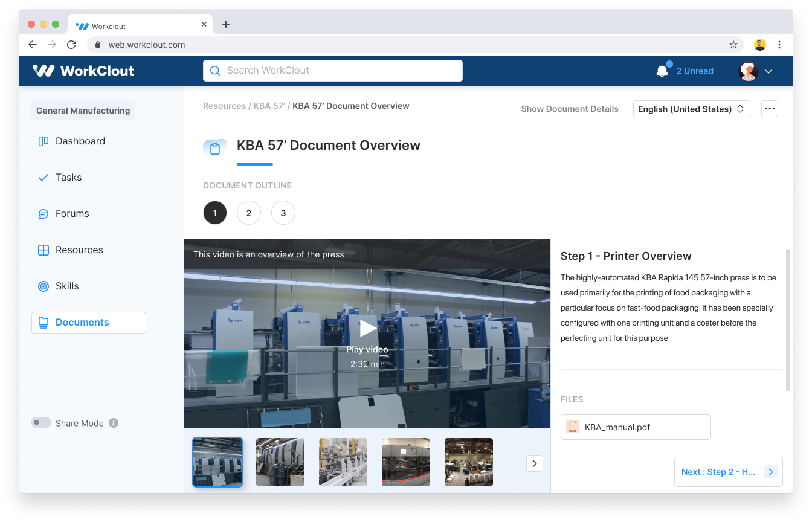Expand the user profile avatar menu

756,71
